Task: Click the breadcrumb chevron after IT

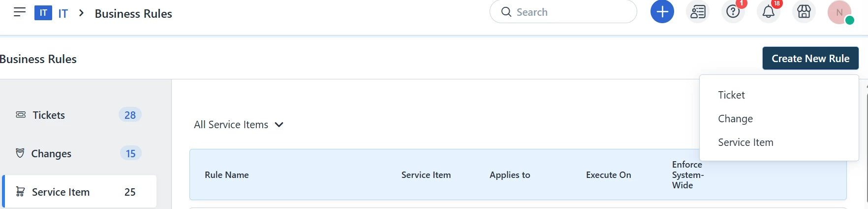Action: 82,13
